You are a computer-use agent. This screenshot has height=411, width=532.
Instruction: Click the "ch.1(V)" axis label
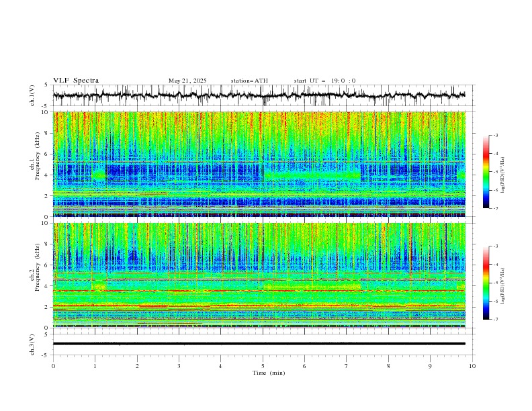[x=32, y=95]
